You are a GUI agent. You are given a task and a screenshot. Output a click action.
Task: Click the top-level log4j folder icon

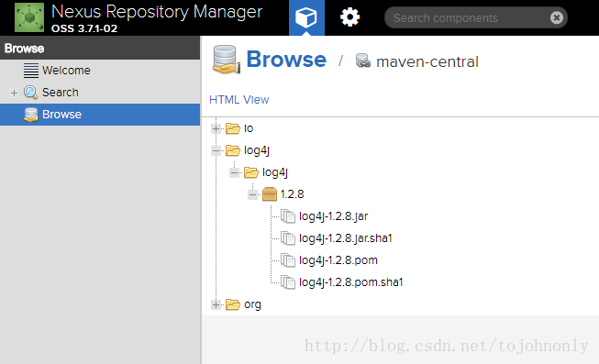tap(233, 150)
